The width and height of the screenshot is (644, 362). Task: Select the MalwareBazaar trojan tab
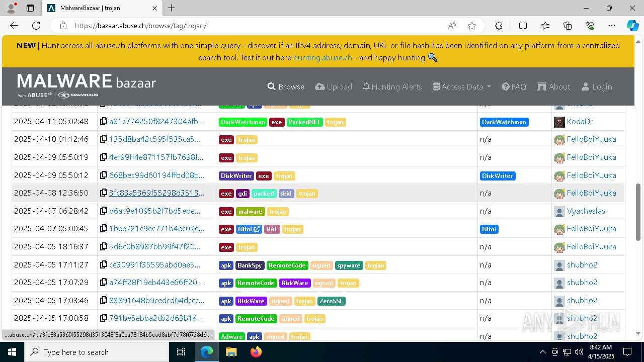(x=102, y=8)
